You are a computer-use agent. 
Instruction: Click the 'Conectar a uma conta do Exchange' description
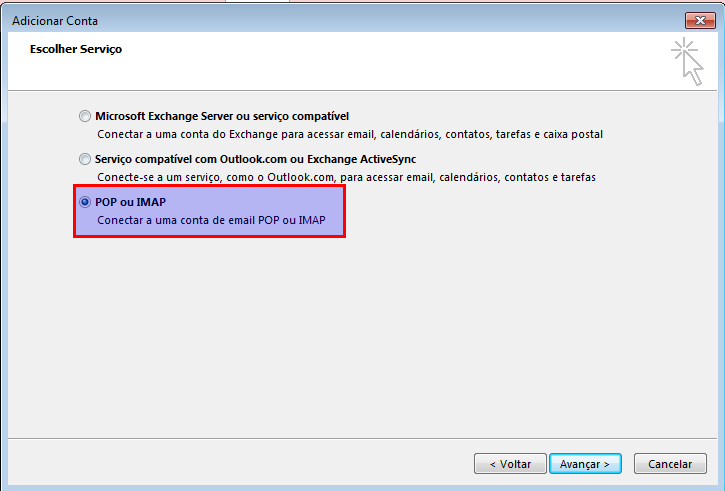click(350, 134)
